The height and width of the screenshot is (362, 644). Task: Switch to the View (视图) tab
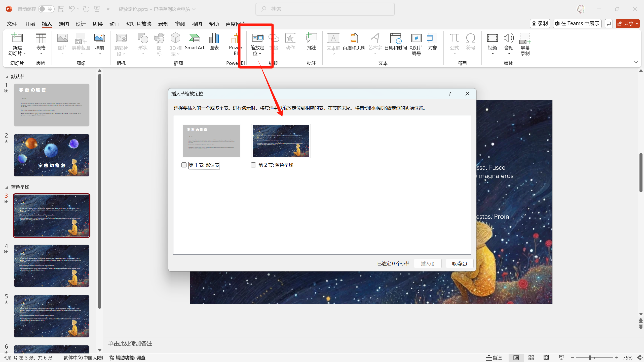(197, 24)
